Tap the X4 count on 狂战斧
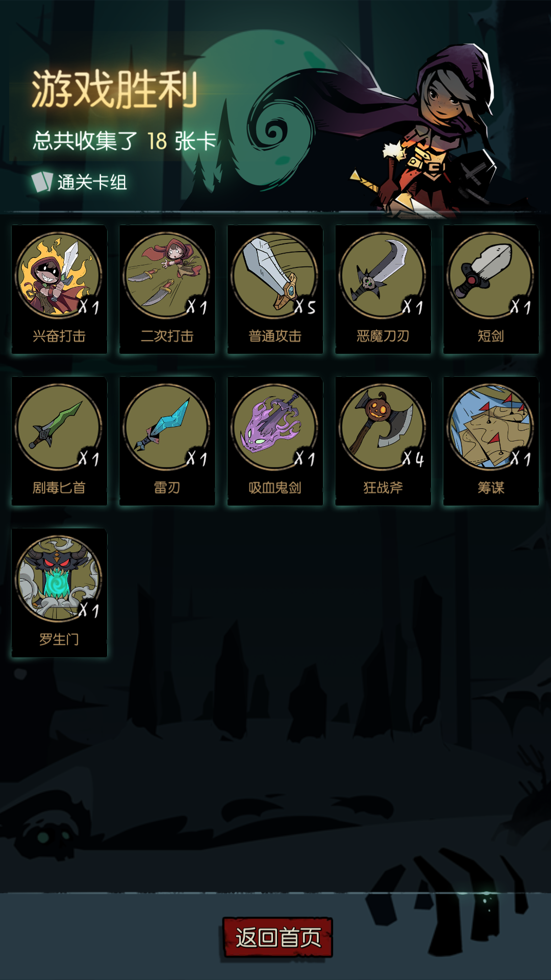The height and width of the screenshot is (980, 551). click(x=413, y=458)
